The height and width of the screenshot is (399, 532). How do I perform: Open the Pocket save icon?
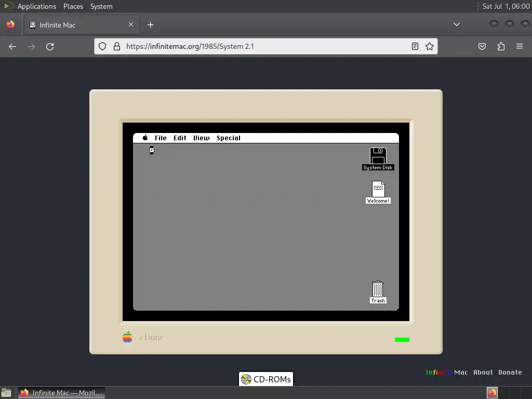[482, 46]
